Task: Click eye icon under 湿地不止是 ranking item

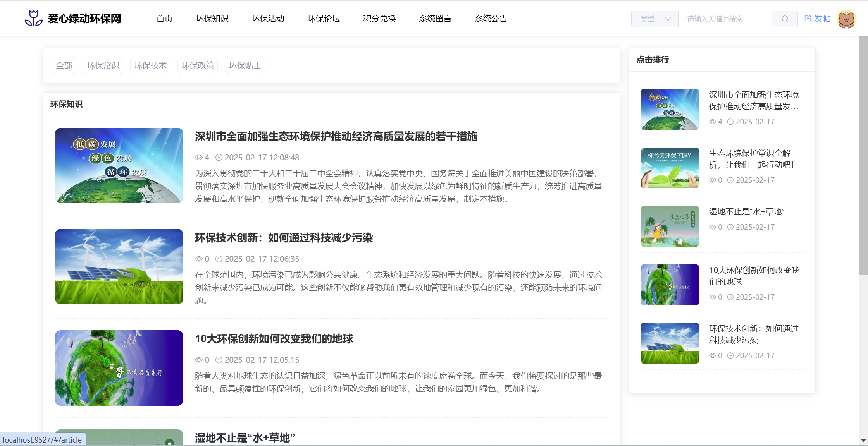Action: coord(713,227)
